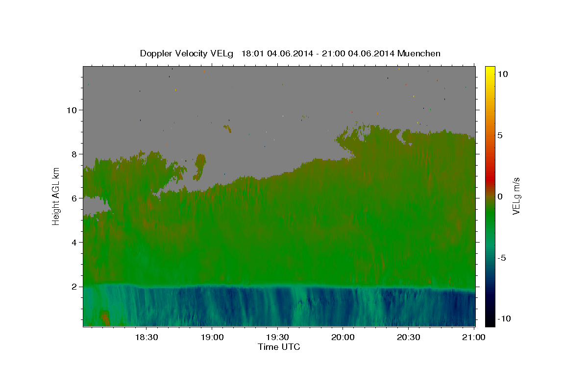Click the 'Muenchen' location text in title
Image resolution: width=588 pixels, height=392 pixels.
point(419,53)
